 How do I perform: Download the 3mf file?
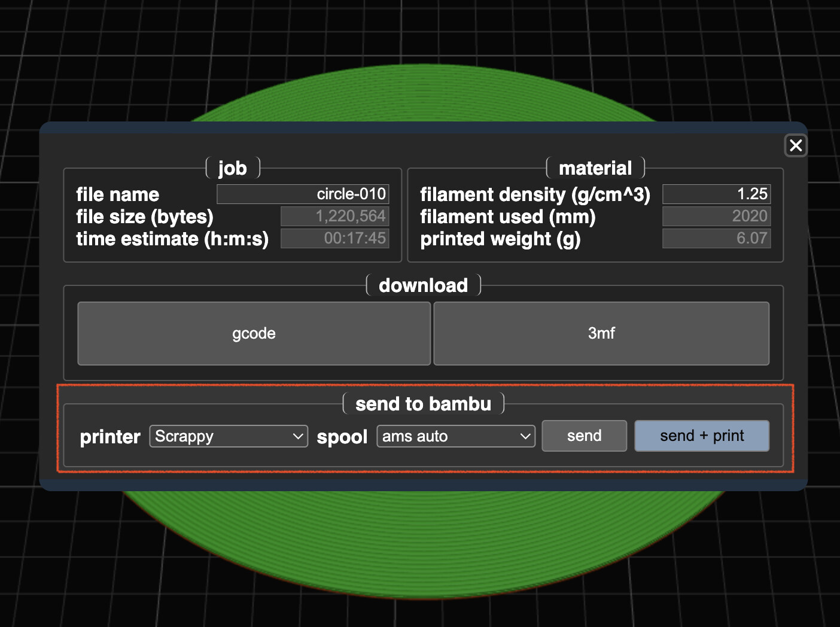tap(601, 333)
